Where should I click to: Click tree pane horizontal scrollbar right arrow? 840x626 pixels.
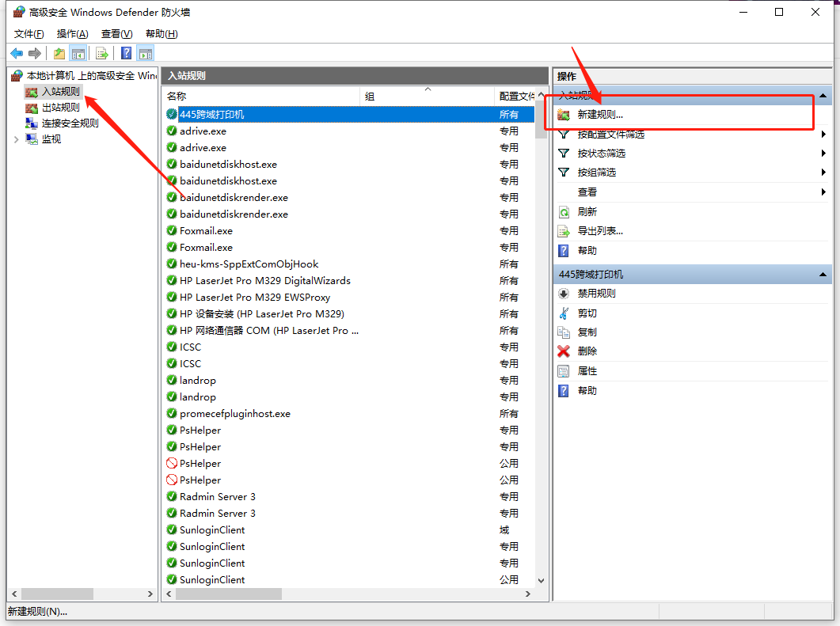pyautogui.click(x=150, y=594)
